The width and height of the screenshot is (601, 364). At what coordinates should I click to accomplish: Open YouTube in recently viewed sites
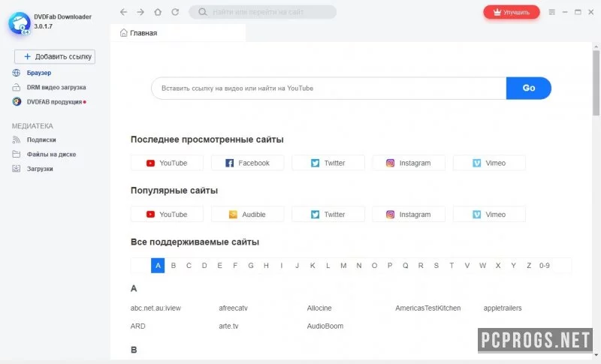(x=167, y=163)
